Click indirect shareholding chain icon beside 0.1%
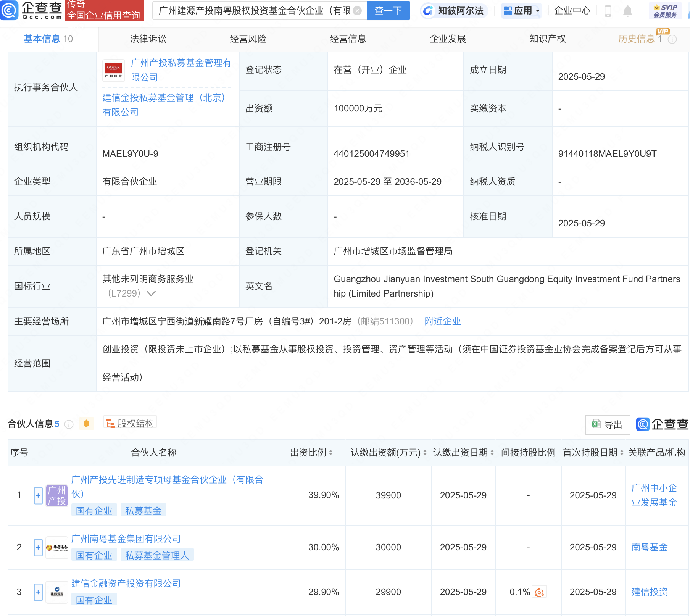The height and width of the screenshot is (616, 690). (539, 592)
